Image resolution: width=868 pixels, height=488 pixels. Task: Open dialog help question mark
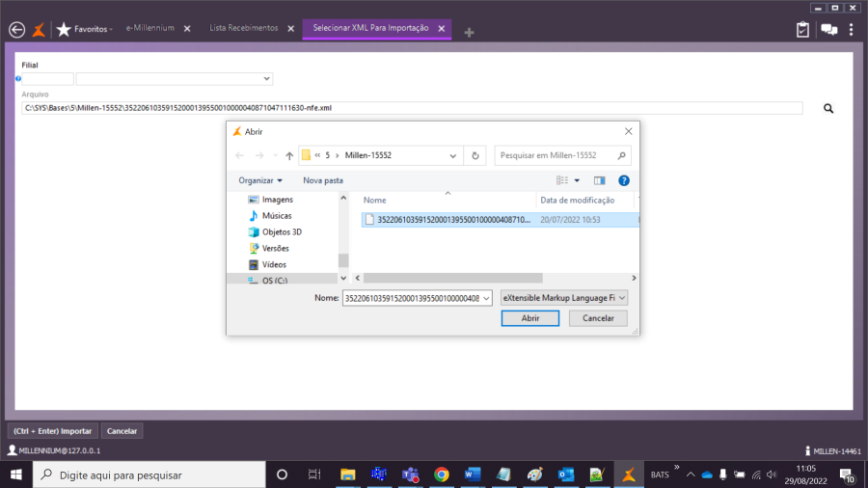(624, 180)
